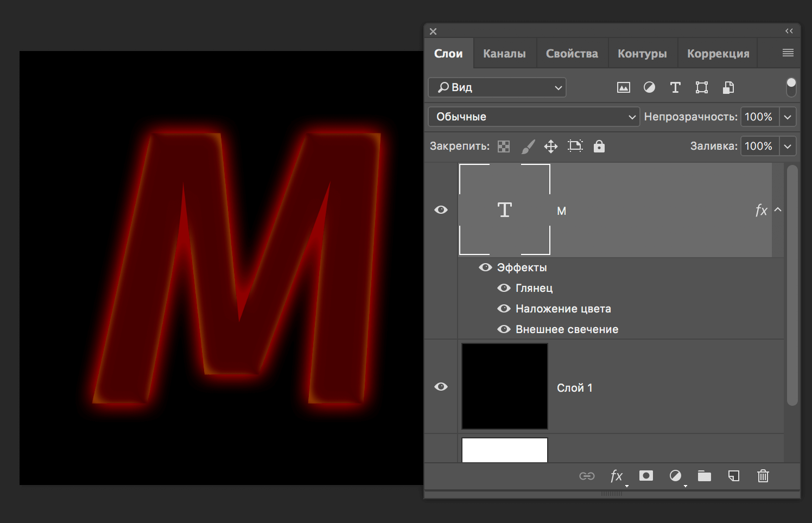The width and height of the screenshot is (812, 523).
Task: Open the fx layer style menu at bottom
Action: point(616,476)
